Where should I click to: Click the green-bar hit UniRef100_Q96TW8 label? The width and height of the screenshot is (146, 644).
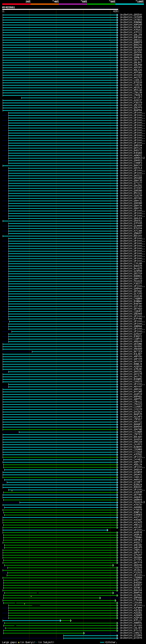131,429
